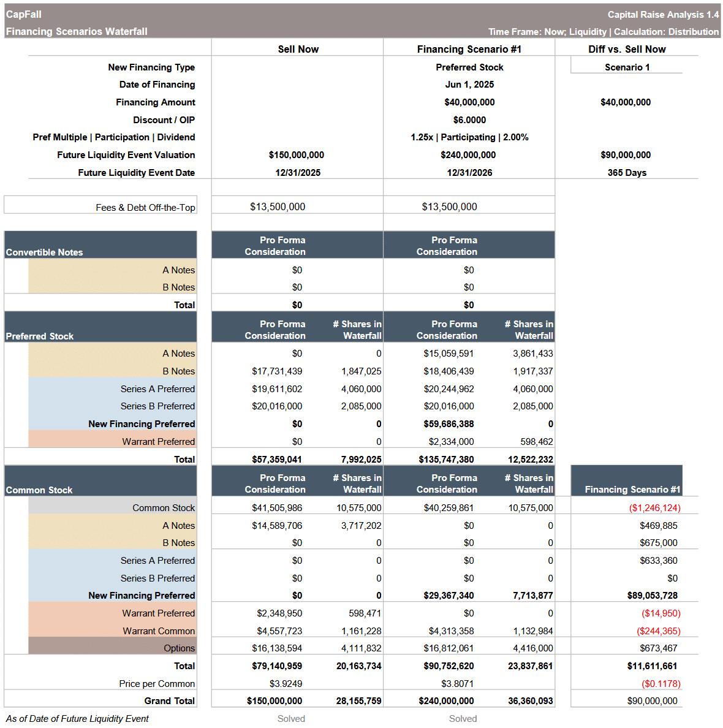The height and width of the screenshot is (728, 723).
Task: Click the CapFall title in header
Action: (x=24, y=14)
